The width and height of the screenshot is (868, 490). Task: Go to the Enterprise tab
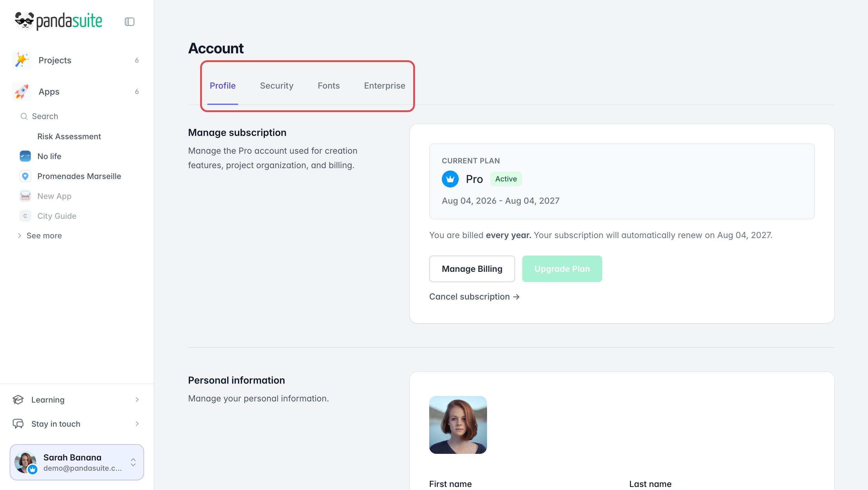click(x=385, y=86)
